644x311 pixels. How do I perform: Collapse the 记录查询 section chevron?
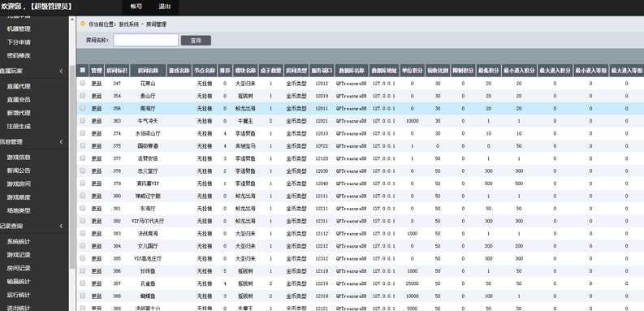tap(61, 226)
